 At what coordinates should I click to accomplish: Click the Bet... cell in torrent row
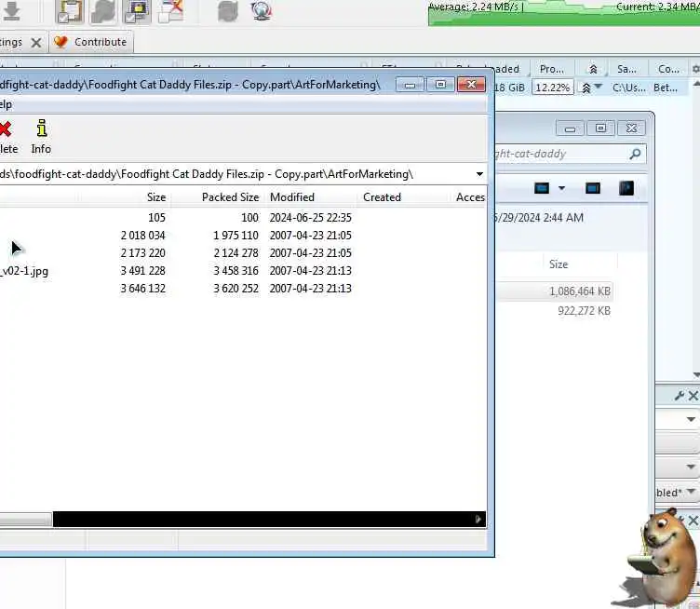666,88
